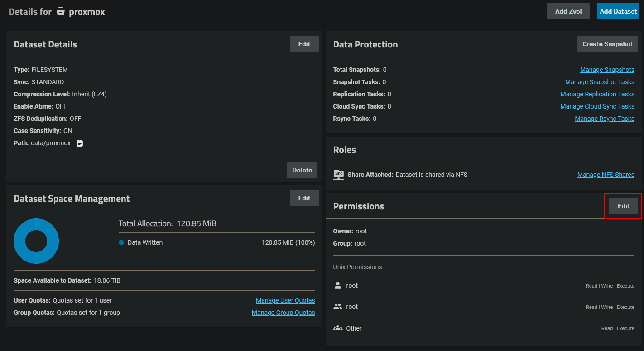Follow the Manage Rsync Tasks link
644x351 pixels.
point(604,119)
